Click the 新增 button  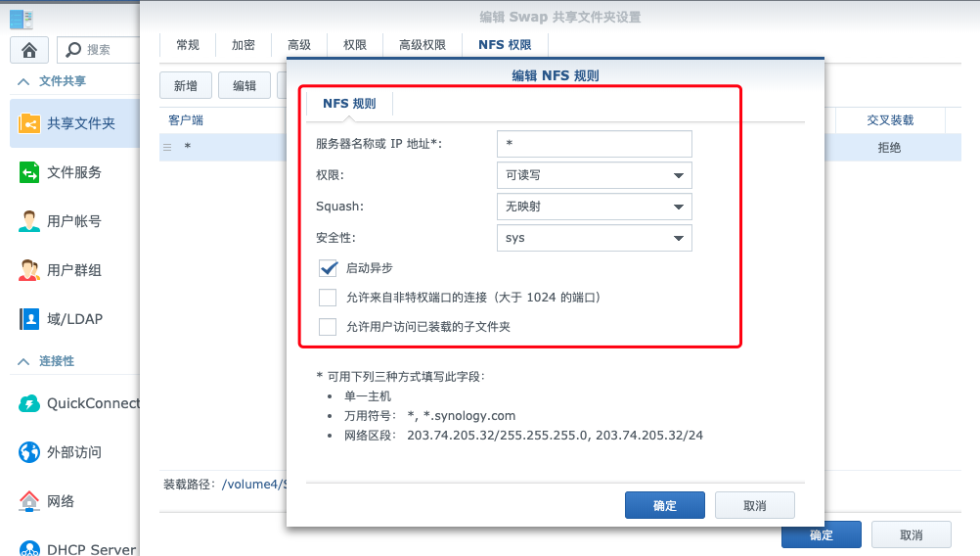(x=186, y=86)
